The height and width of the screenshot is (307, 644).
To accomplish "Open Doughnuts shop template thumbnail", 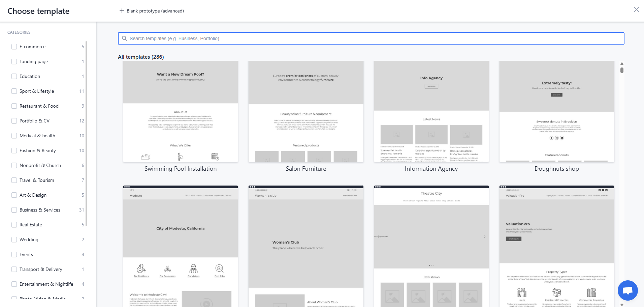I will point(556,111).
